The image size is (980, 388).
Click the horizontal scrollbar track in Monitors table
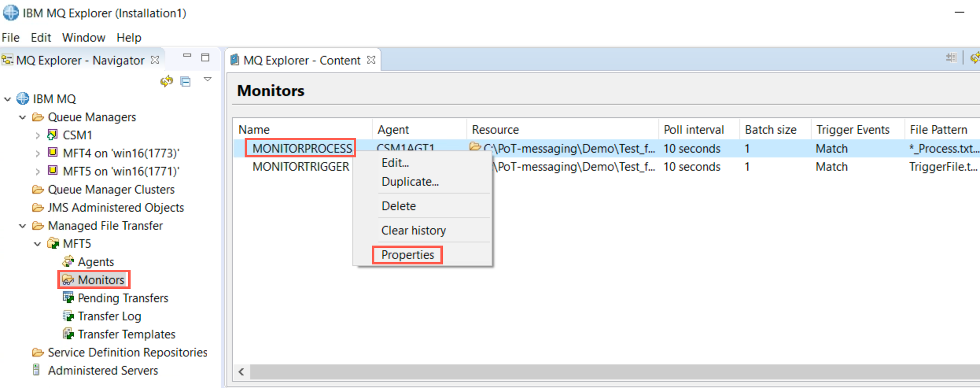615,371
